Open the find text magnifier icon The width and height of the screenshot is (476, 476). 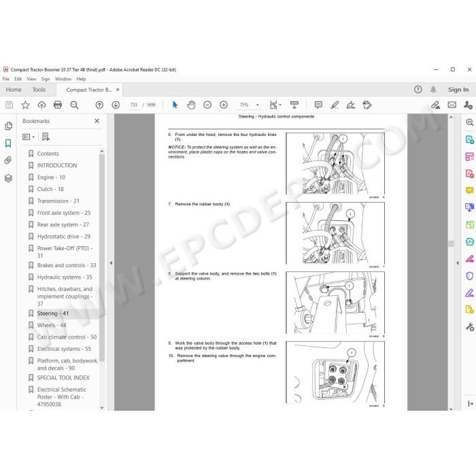coord(74,105)
